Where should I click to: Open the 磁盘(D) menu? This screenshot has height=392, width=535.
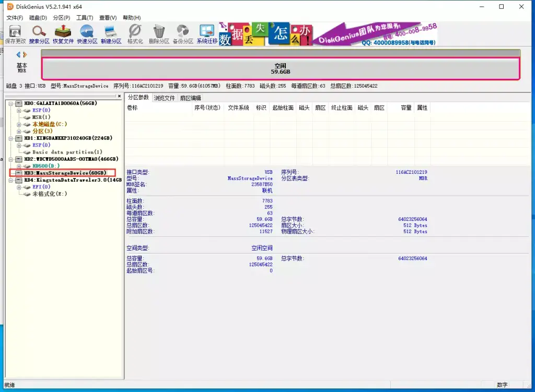click(38, 18)
